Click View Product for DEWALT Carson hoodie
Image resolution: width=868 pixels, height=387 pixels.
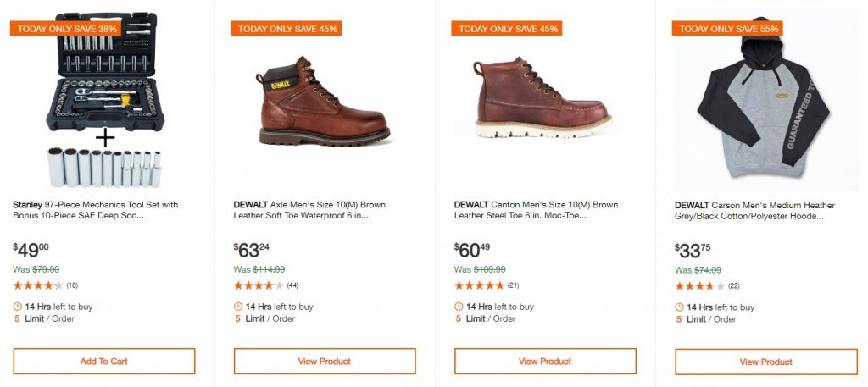[x=765, y=362]
